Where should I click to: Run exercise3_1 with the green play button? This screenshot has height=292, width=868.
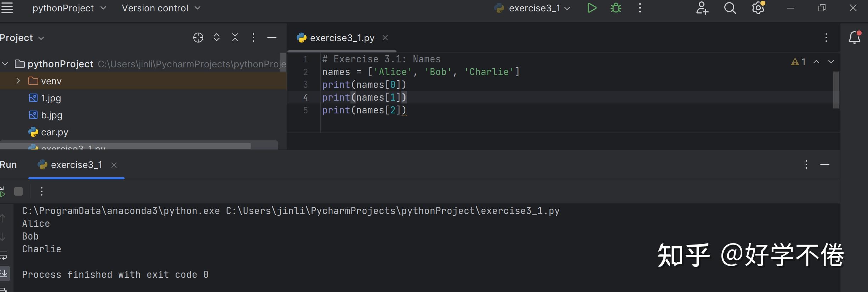(x=592, y=8)
